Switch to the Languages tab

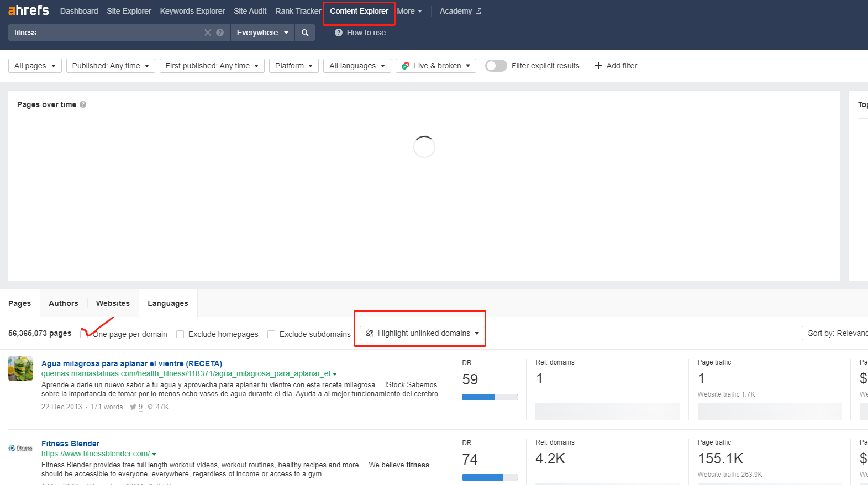click(168, 303)
